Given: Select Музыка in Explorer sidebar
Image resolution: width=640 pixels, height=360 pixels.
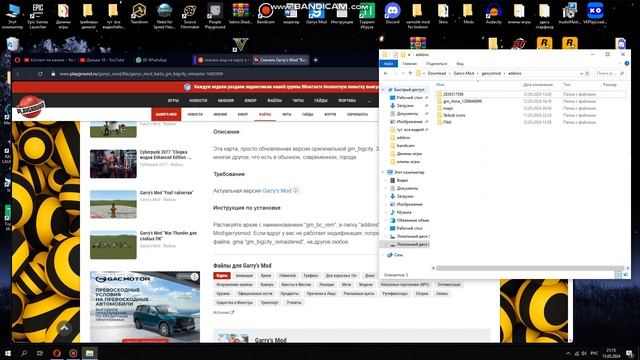Looking at the screenshot, I should point(404,212).
